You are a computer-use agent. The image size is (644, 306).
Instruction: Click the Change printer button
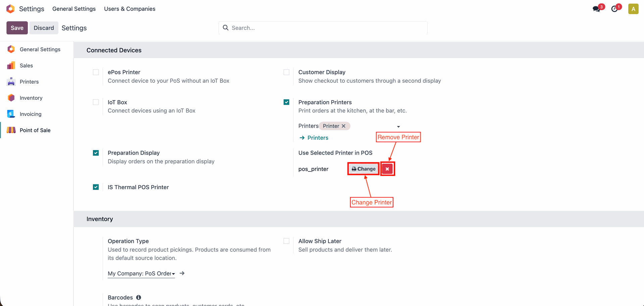tap(364, 169)
